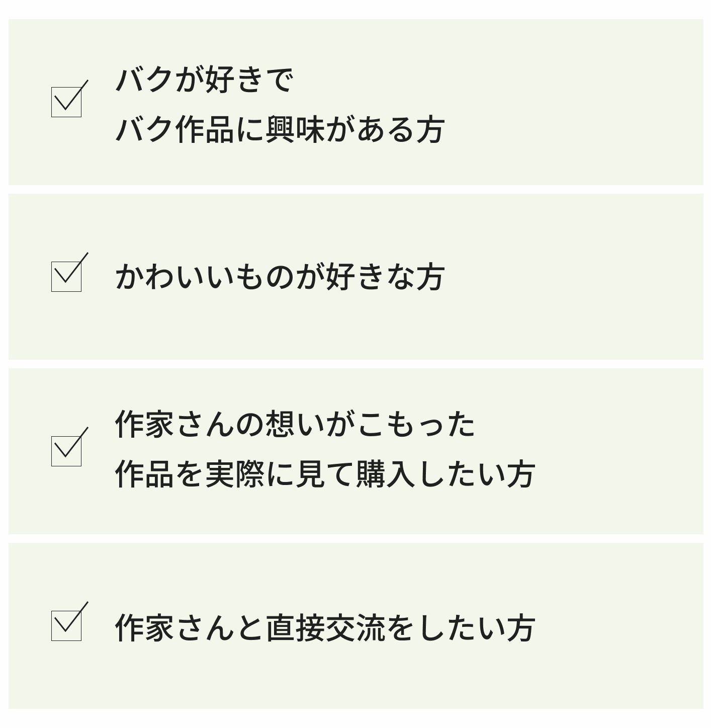This screenshot has height=728, width=711.
Task: Uncheck the かわいいものが好きな方 checkbox
Action: (66, 276)
